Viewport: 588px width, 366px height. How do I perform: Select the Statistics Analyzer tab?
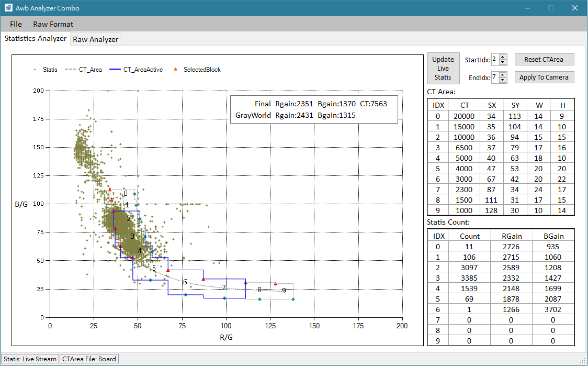36,39
